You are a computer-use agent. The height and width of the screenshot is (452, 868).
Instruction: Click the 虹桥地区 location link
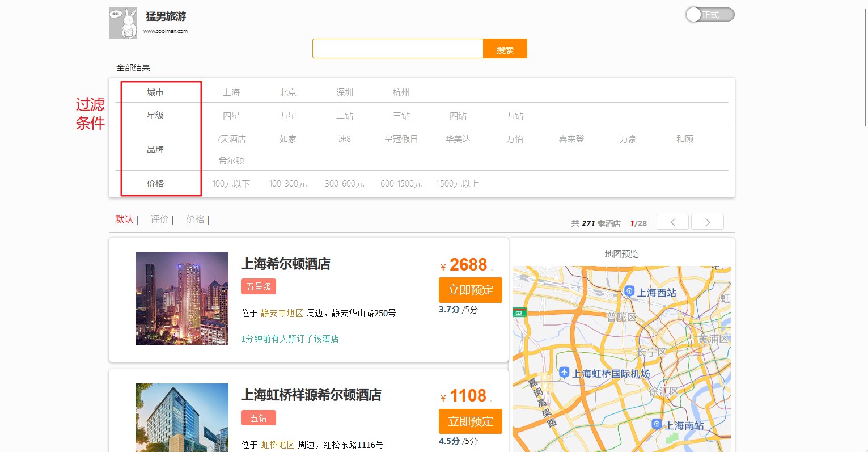[278, 445]
